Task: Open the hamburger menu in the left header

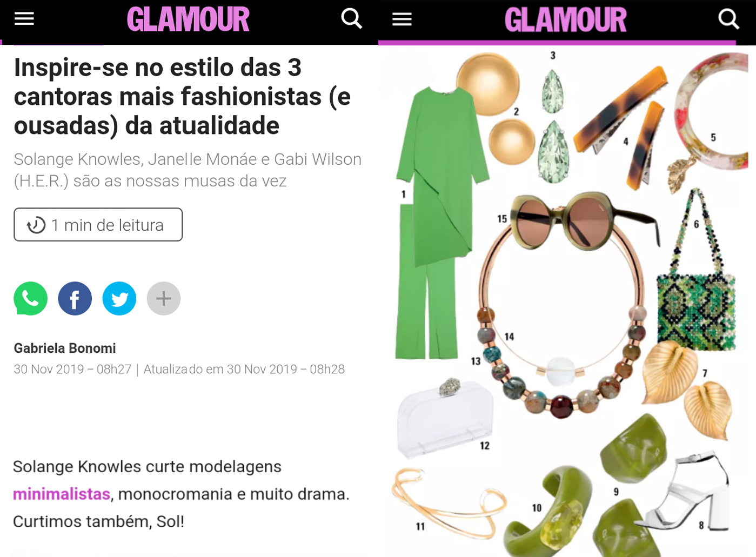Action: [24, 19]
